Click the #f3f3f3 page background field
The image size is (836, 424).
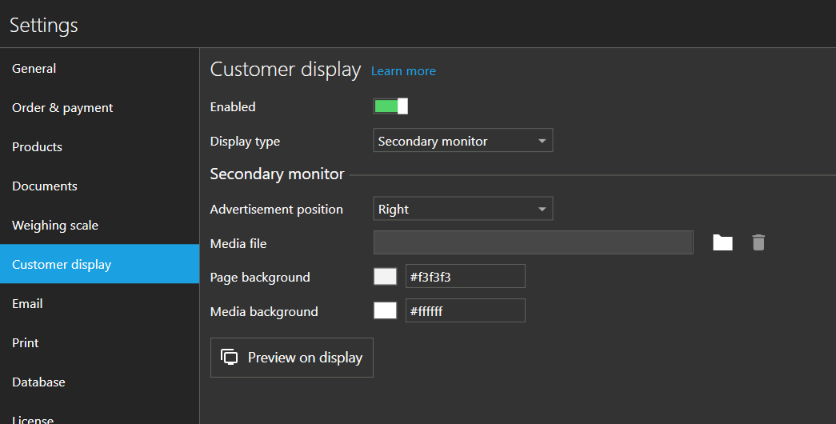[x=465, y=276]
